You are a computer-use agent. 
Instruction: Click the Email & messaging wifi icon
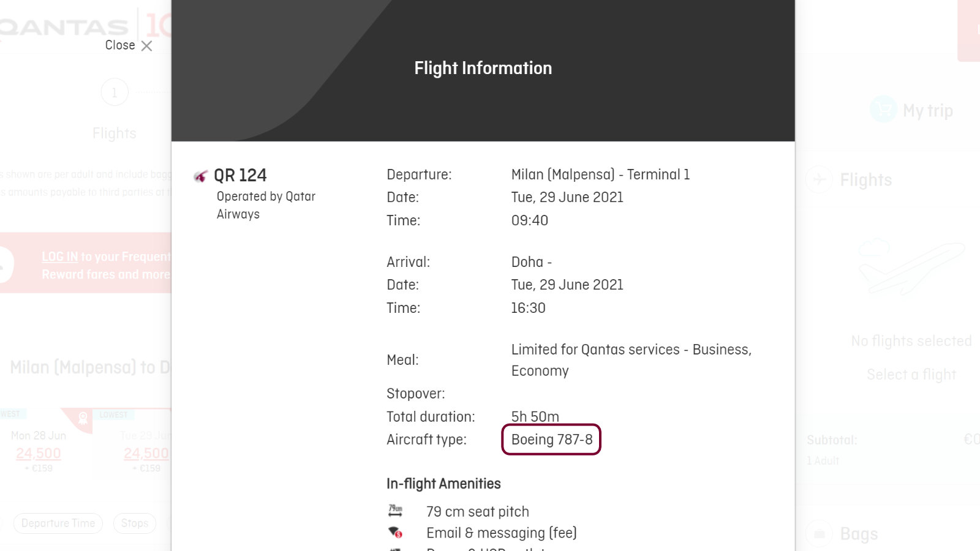coord(396,532)
